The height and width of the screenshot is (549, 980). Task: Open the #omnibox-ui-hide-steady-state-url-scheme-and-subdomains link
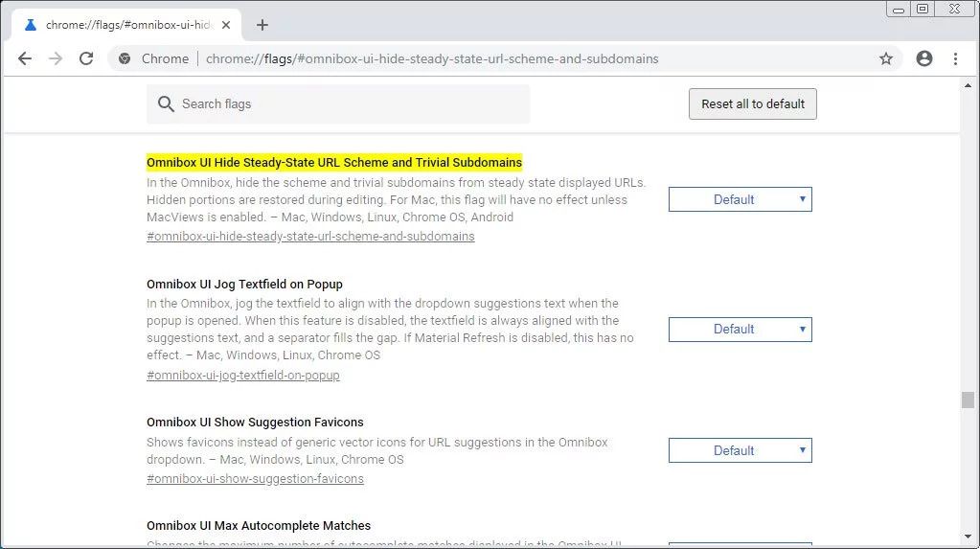[x=310, y=237]
